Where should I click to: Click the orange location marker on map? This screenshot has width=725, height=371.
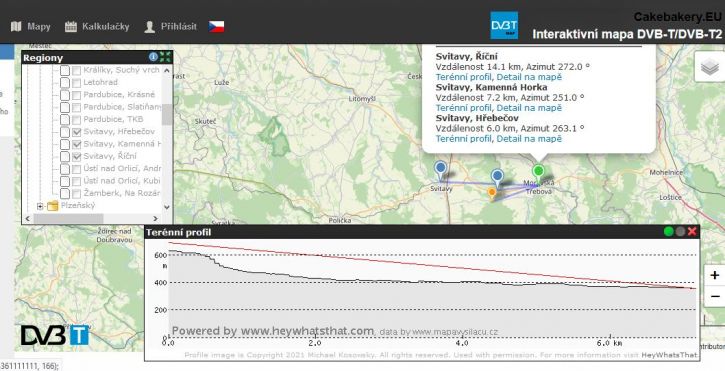[x=492, y=193]
